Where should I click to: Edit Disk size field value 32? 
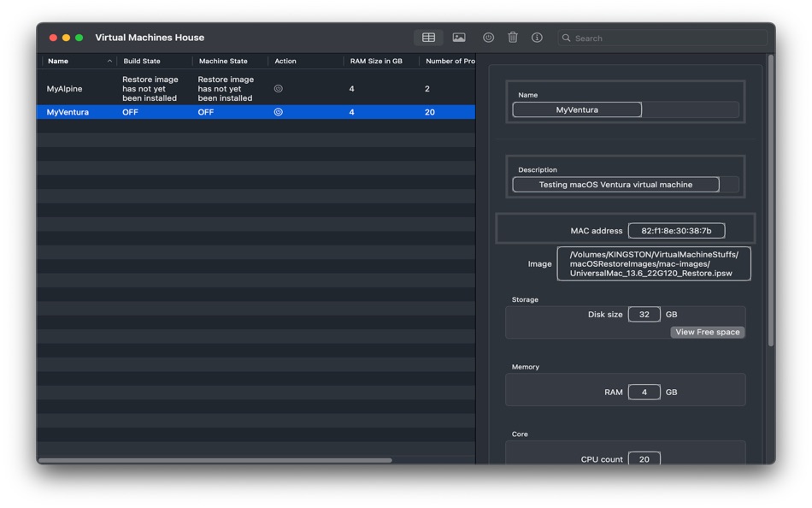coord(644,314)
